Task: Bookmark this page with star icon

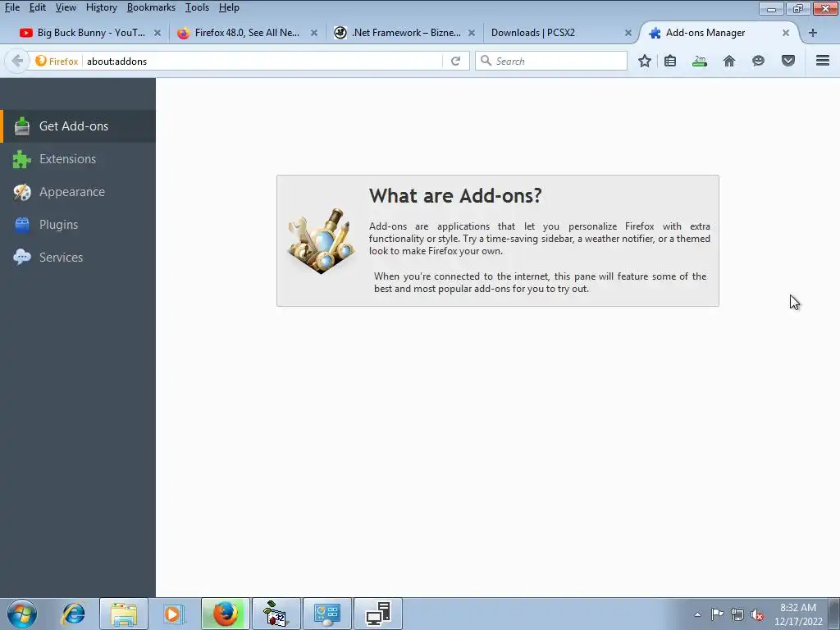Action: click(x=645, y=61)
